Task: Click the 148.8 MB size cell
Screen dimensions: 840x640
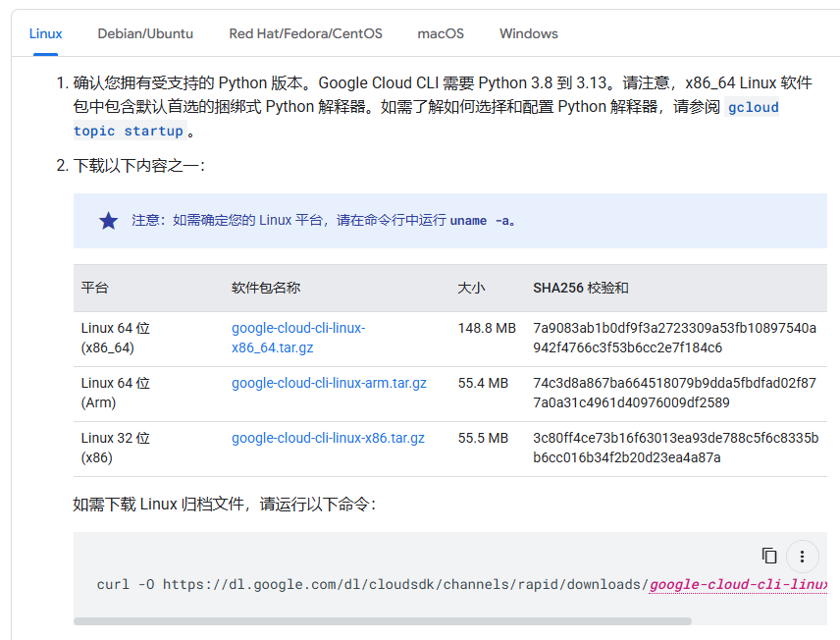Action: (x=487, y=328)
